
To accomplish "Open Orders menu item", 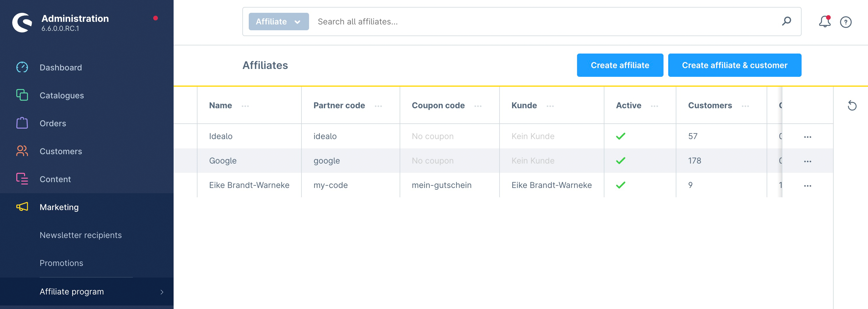I will pyautogui.click(x=53, y=123).
